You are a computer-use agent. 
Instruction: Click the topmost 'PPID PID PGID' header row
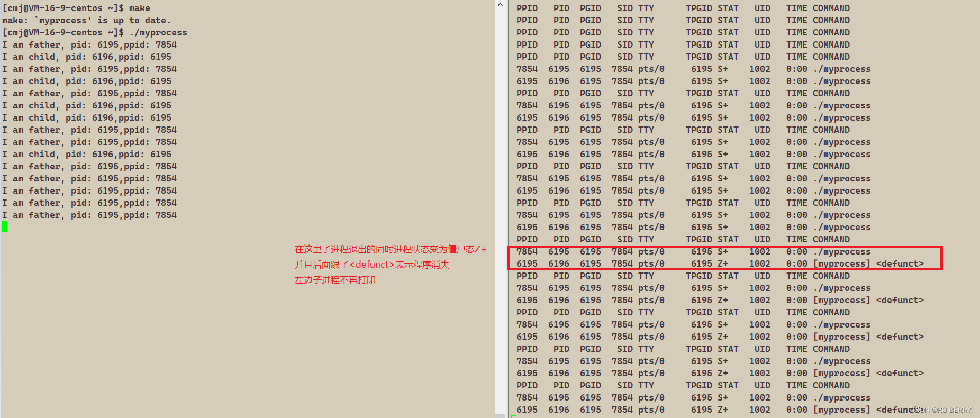tap(683, 8)
